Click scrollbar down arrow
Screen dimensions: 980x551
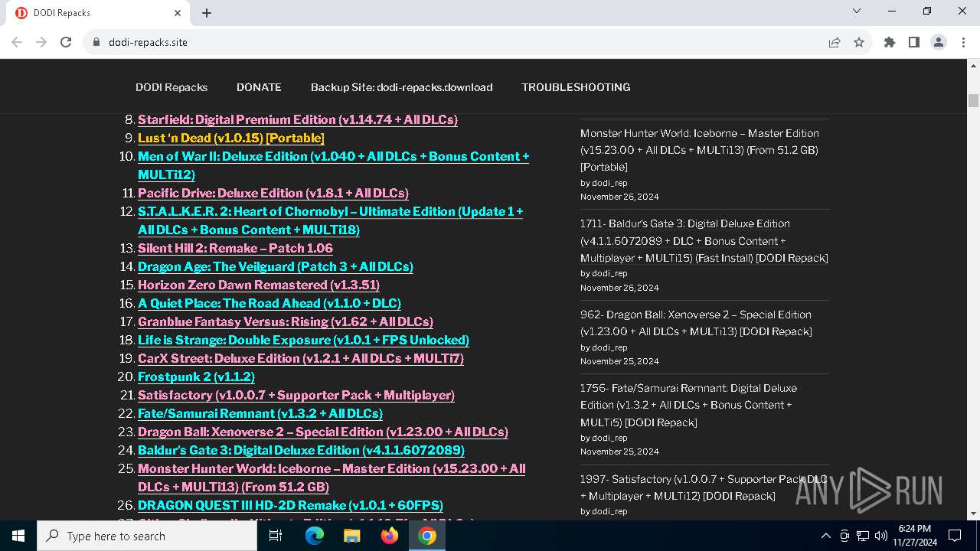tap(974, 514)
